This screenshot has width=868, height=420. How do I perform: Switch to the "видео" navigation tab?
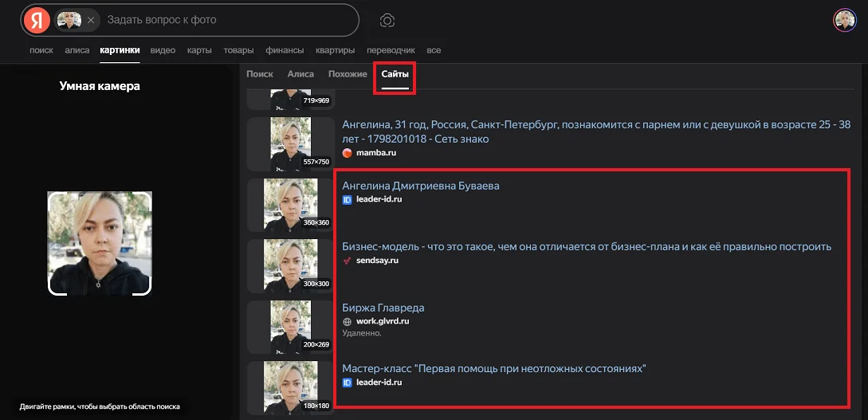point(163,50)
